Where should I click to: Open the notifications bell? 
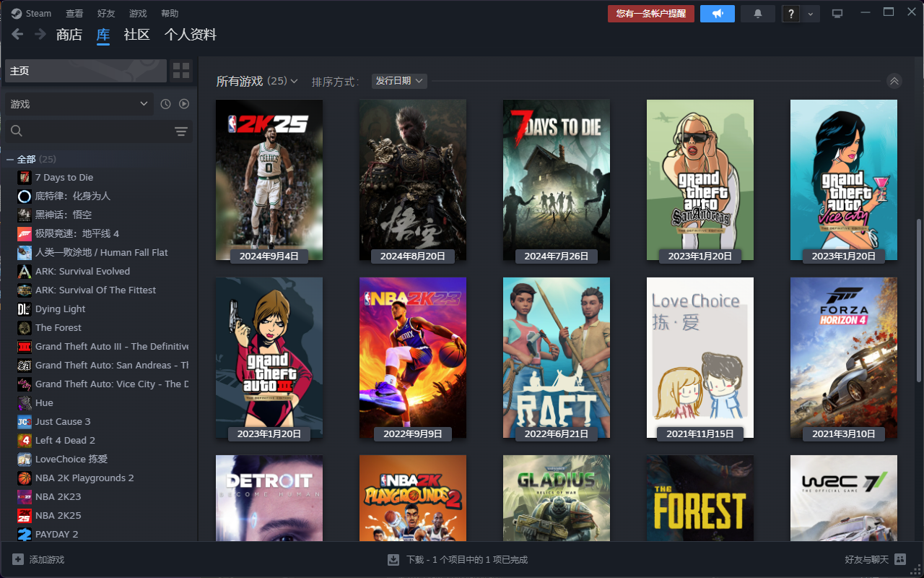point(758,14)
